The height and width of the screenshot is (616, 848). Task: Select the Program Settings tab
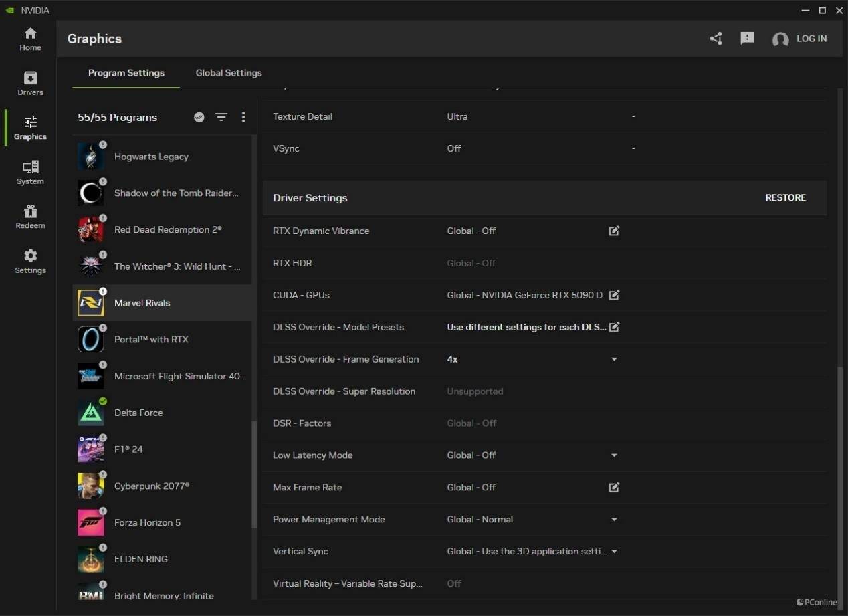point(126,73)
